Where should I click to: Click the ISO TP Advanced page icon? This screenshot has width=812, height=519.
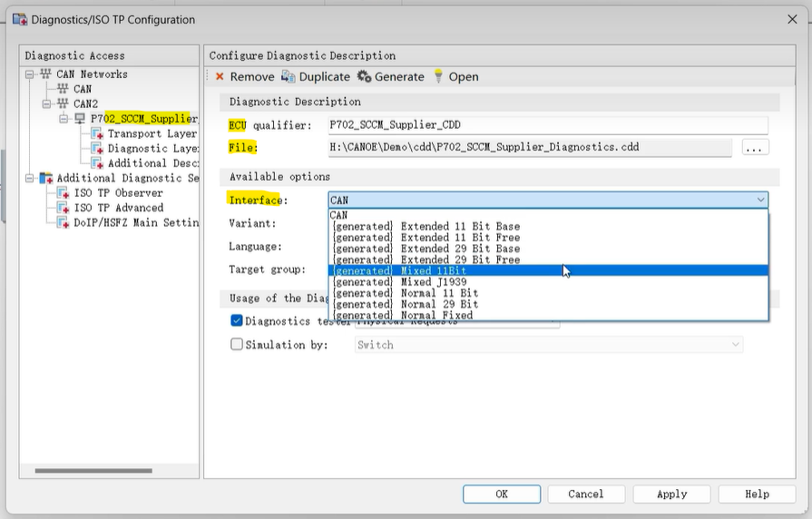[63, 208]
